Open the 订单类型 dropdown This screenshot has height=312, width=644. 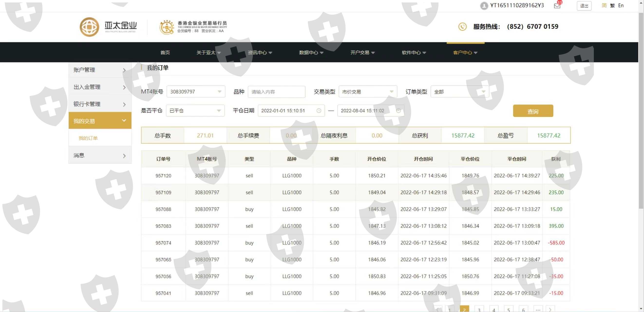coord(460,92)
